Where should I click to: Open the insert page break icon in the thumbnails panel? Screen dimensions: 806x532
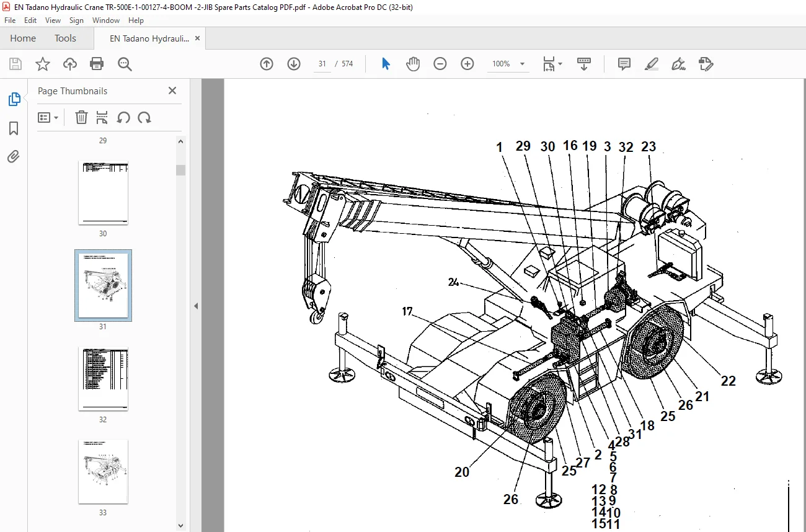pyautogui.click(x=102, y=117)
